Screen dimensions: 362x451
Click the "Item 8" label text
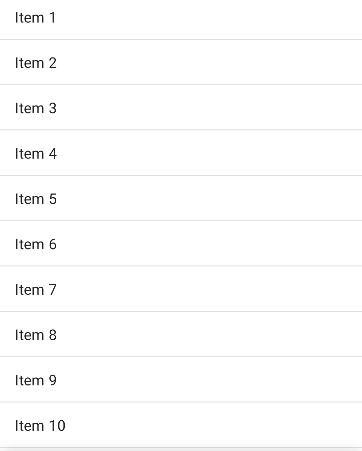[36, 335]
